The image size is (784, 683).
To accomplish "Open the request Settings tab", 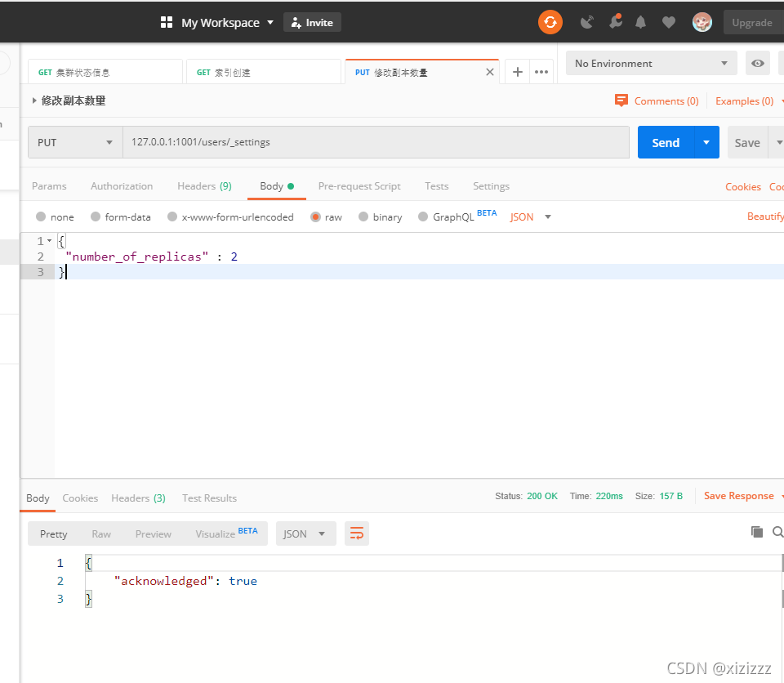I will coord(491,186).
